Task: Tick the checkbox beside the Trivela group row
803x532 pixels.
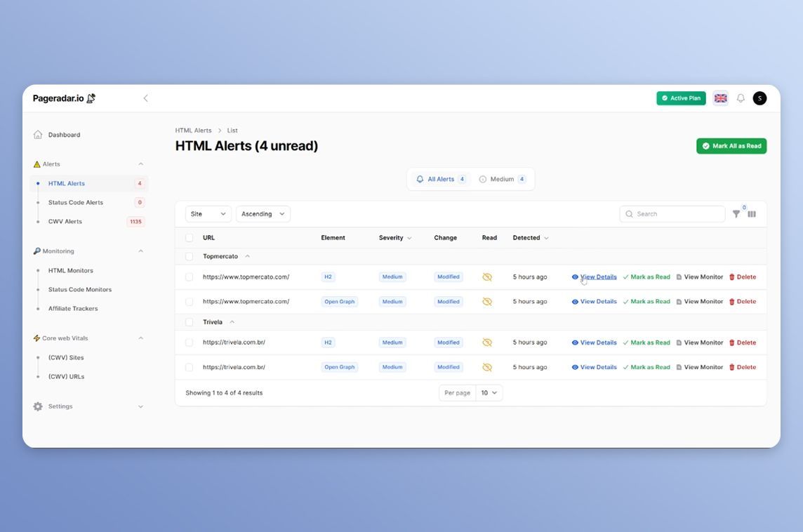Action: (x=189, y=321)
